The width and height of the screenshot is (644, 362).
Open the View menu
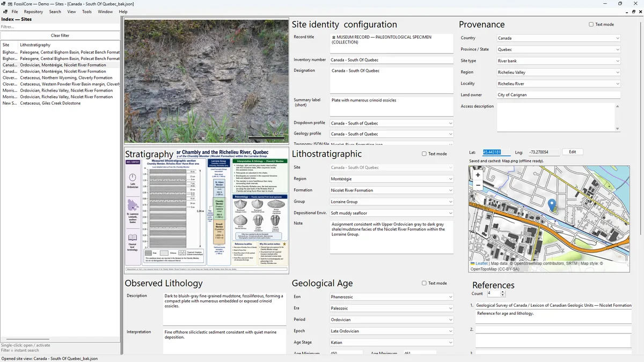pos(71,11)
